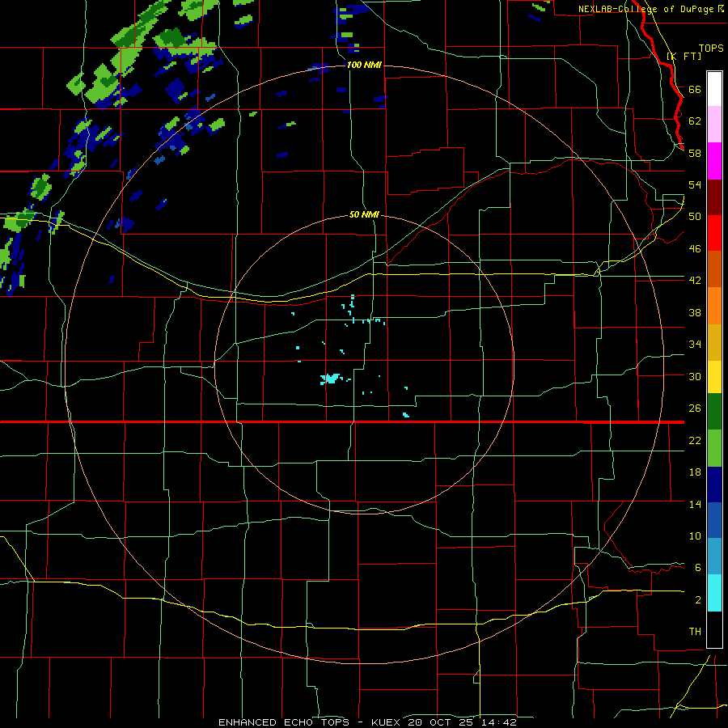Screen dimensions: 728x728
Task: Pick the dark orange legend swatch
Action: pos(714,269)
